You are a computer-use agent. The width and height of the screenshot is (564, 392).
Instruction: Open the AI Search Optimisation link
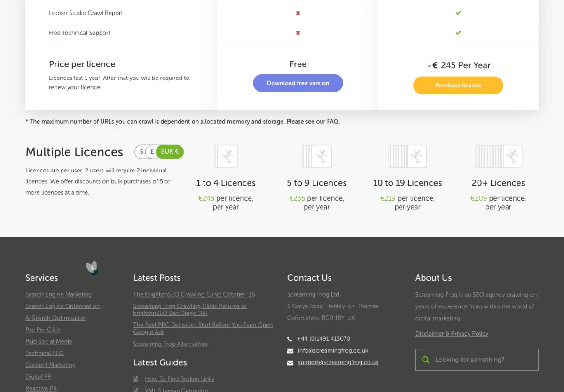(x=56, y=318)
